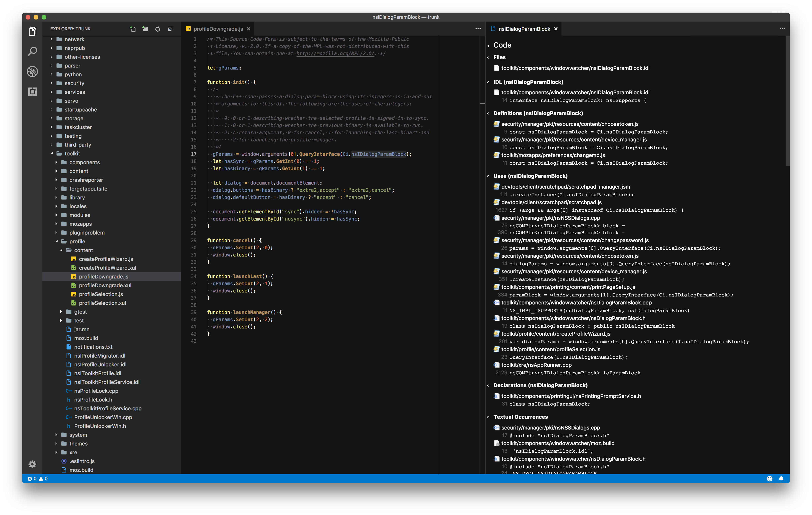Open the Extensions view in activity bar
Image resolution: width=812 pixels, height=515 pixels.
pos(32,91)
